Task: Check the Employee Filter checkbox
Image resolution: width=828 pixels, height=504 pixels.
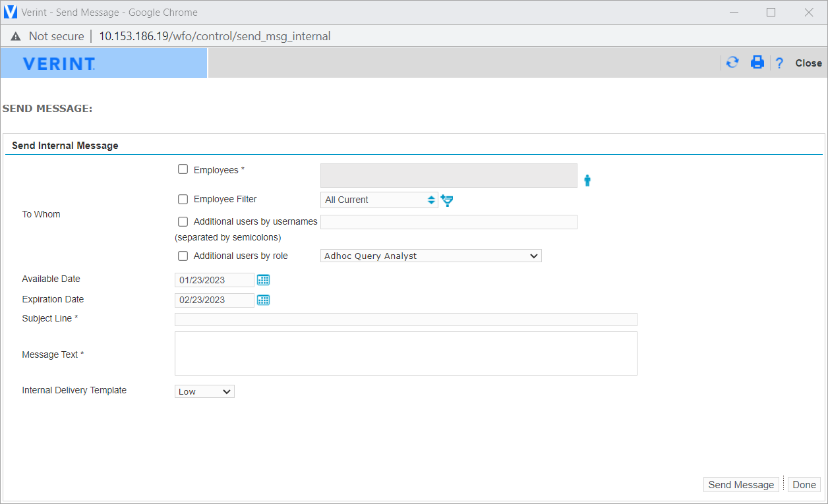Action: (x=183, y=199)
